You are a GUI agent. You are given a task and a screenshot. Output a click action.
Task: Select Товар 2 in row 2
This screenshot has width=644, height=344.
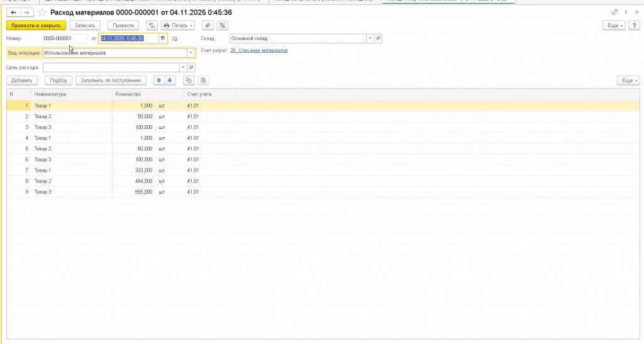[43, 116]
